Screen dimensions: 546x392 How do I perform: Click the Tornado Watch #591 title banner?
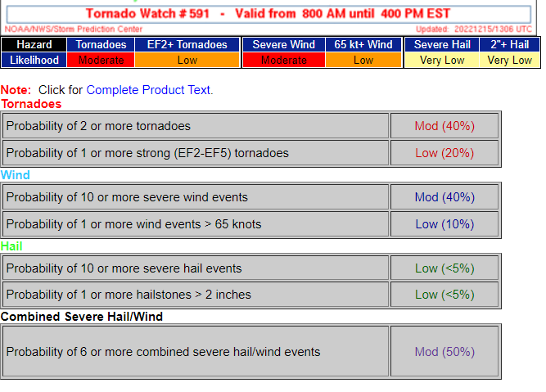pos(268,14)
